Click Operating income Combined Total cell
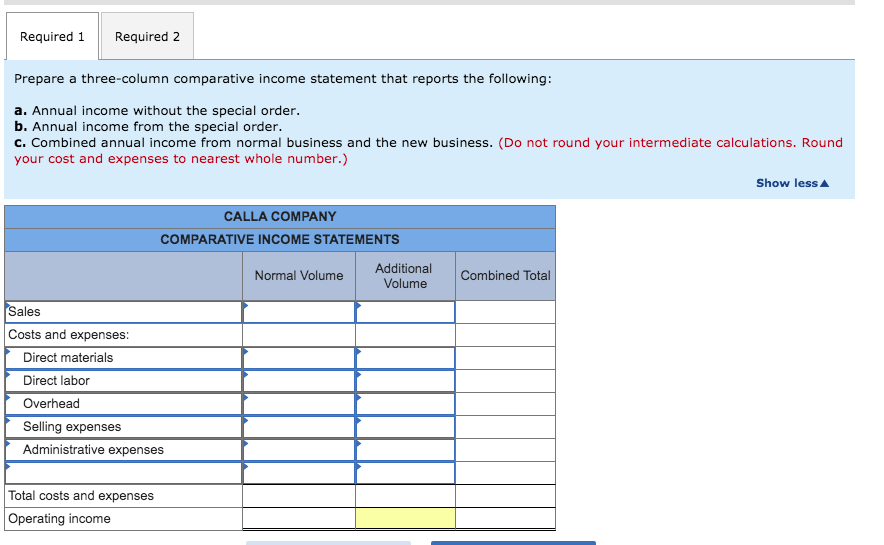Image resolution: width=884 pixels, height=545 pixels. coord(505,519)
